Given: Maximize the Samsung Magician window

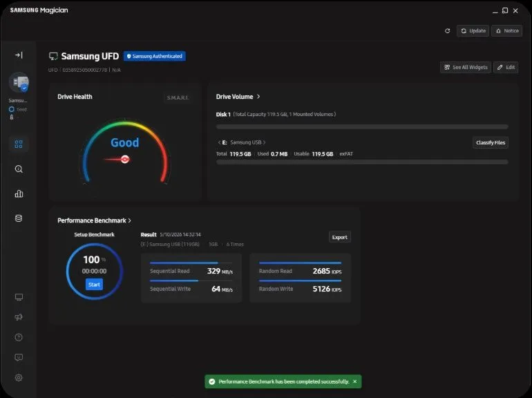Looking at the screenshot, I should [x=505, y=11].
